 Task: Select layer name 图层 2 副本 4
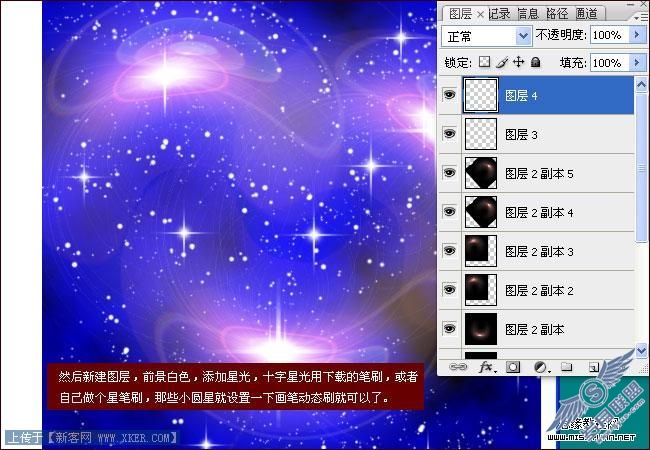click(x=539, y=213)
